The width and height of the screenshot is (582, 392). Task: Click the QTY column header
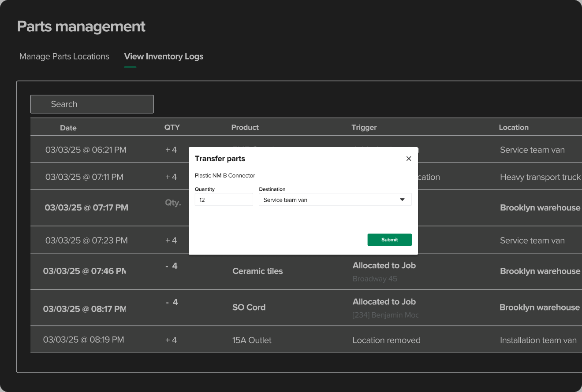(x=172, y=127)
